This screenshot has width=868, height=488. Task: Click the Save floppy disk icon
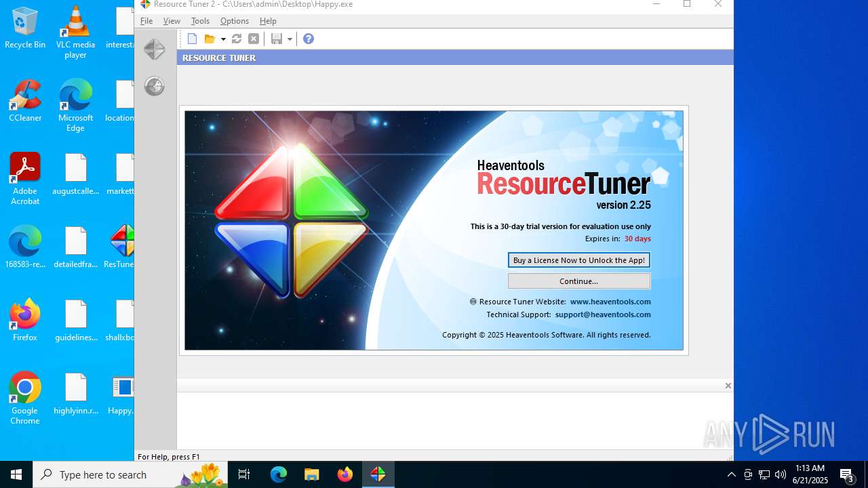277,39
